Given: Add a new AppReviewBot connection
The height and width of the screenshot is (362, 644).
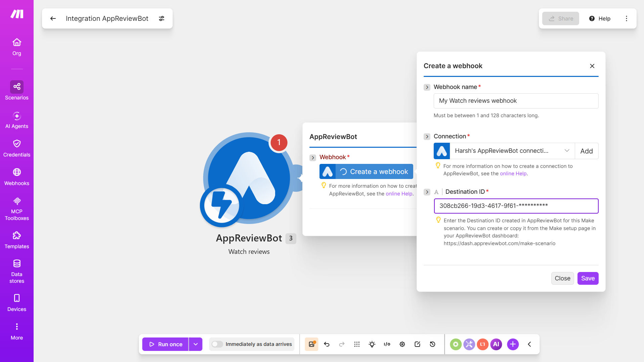Looking at the screenshot, I should 587,151.
